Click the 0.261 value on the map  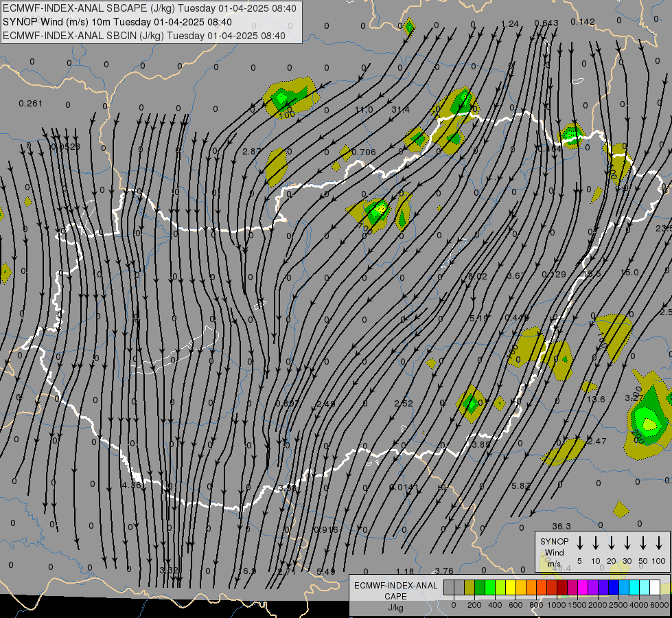point(30,104)
